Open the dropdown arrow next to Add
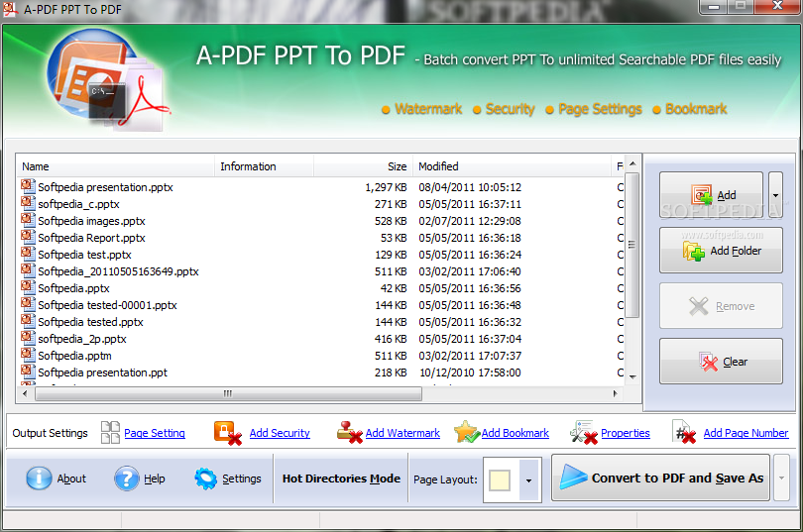803x532 pixels. click(775, 195)
